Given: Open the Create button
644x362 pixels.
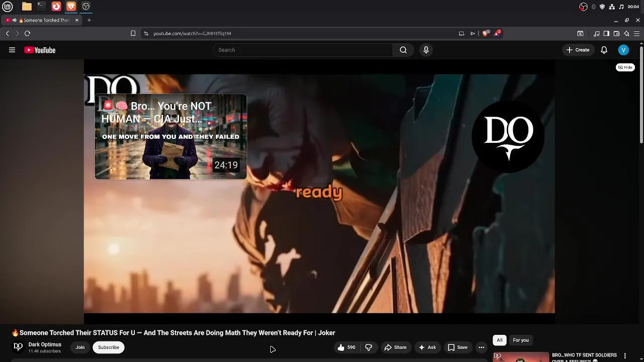Looking at the screenshot, I should [578, 50].
